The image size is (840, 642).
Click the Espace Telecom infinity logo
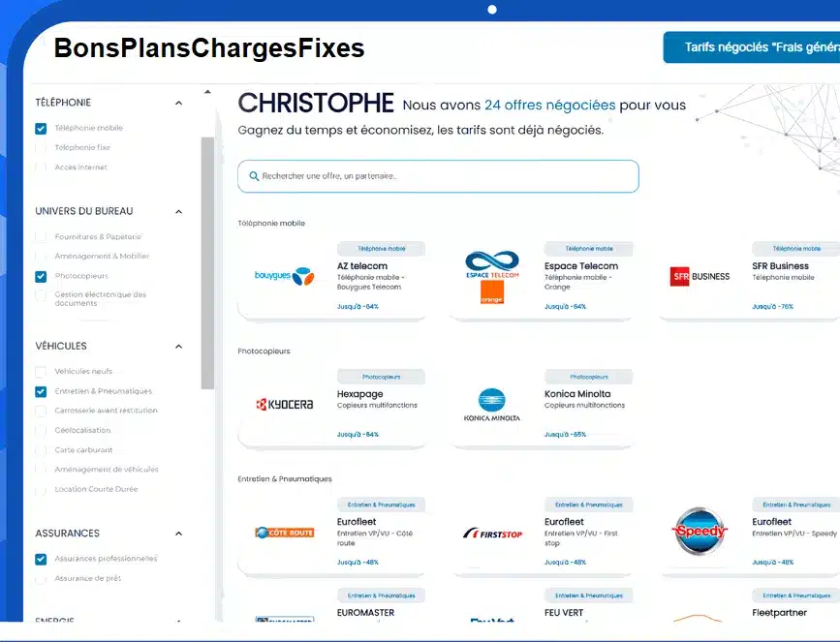(x=492, y=263)
